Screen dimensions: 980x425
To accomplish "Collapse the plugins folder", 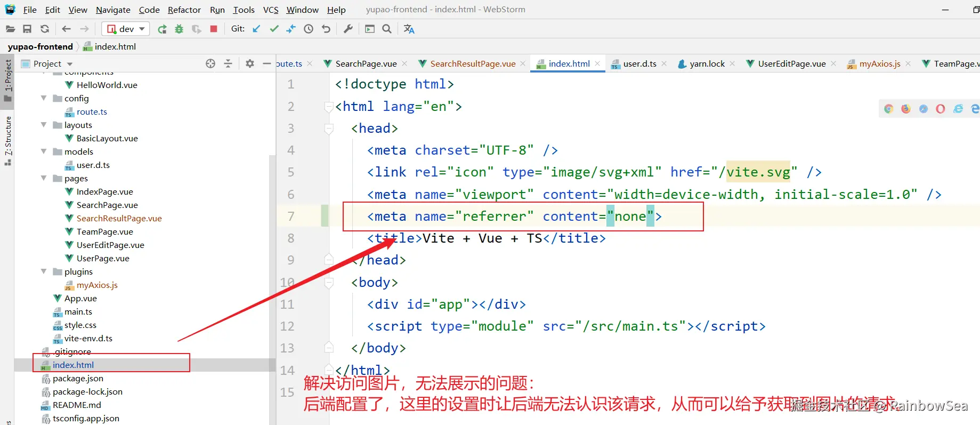I will click(44, 271).
